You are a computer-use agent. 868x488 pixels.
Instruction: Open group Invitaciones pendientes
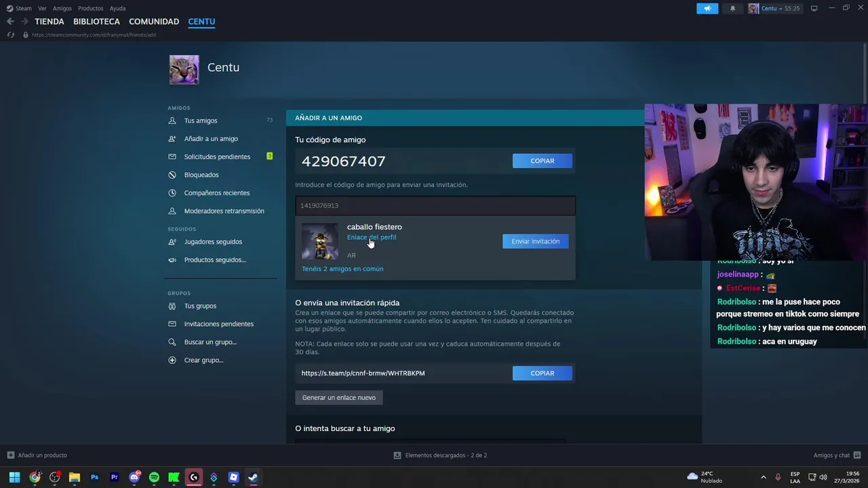[220, 324]
